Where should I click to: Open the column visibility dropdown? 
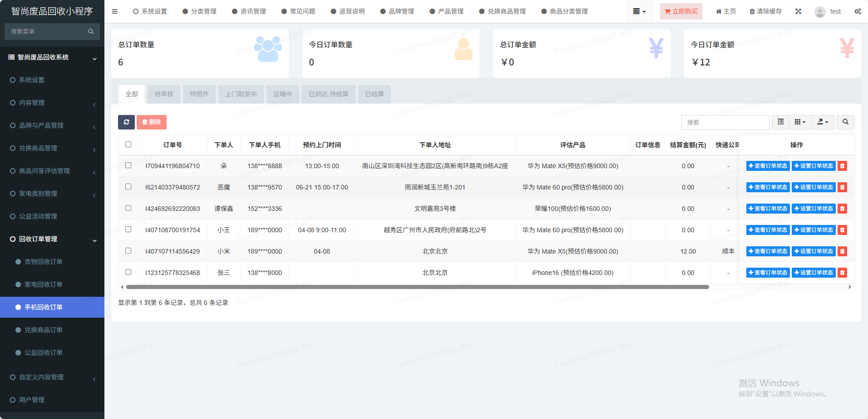(800, 122)
